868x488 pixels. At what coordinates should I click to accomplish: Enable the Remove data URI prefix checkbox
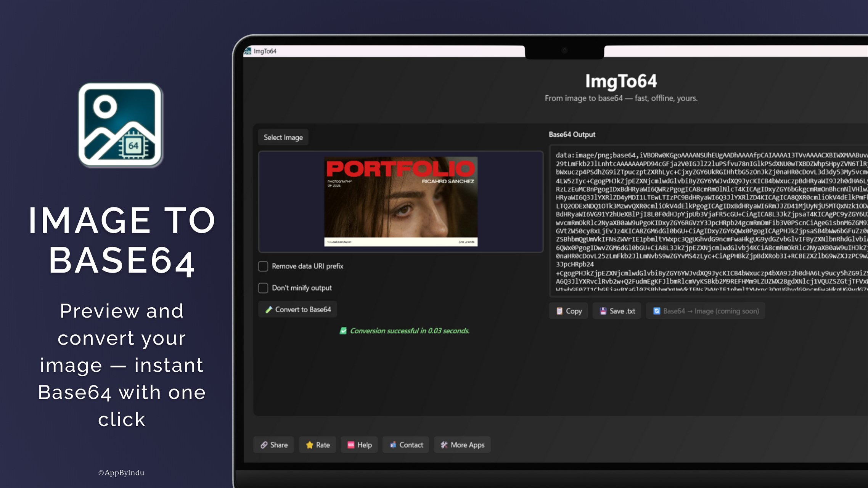(263, 266)
